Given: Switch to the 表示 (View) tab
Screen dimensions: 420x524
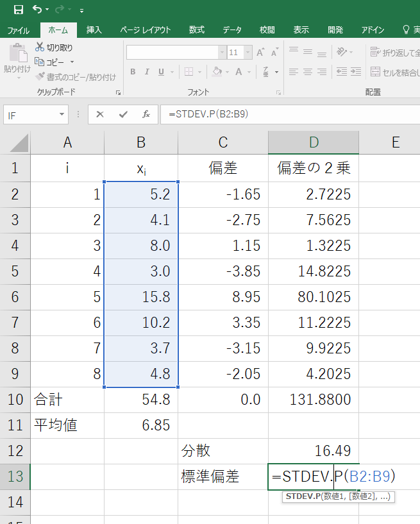Looking at the screenshot, I should coord(301,30).
